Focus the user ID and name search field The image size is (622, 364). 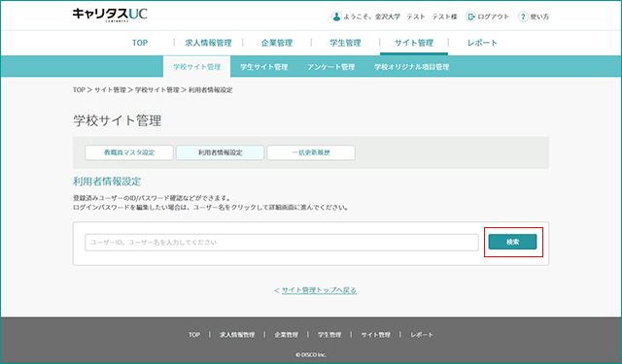coord(282,242)
